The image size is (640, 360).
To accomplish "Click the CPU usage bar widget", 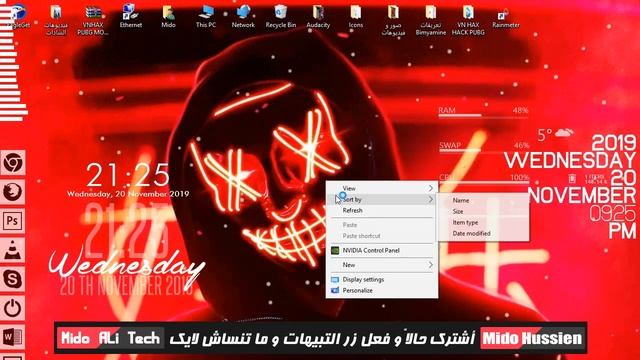I will tap(483, 178).
